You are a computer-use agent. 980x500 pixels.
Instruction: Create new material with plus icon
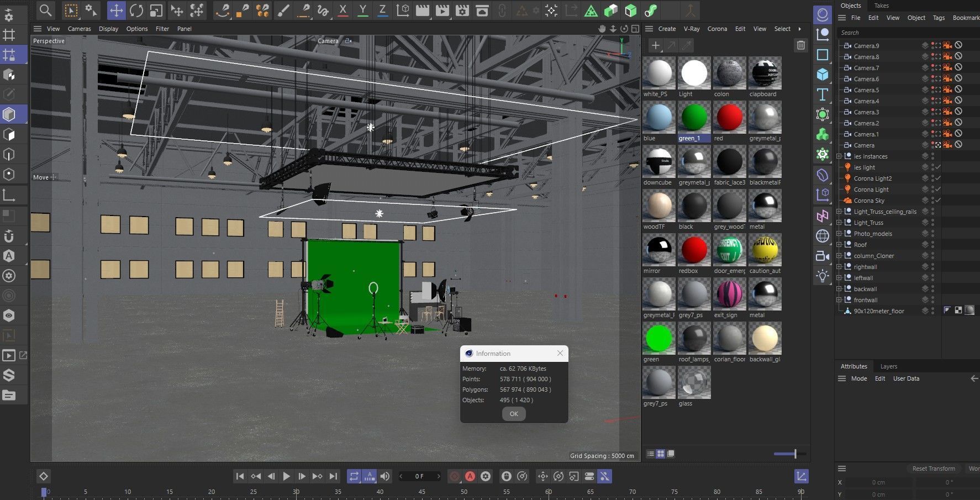pos(655,45)
